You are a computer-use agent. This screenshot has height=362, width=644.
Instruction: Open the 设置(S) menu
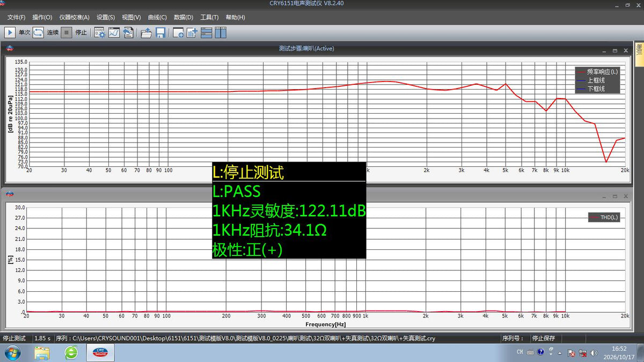[106, 17]
